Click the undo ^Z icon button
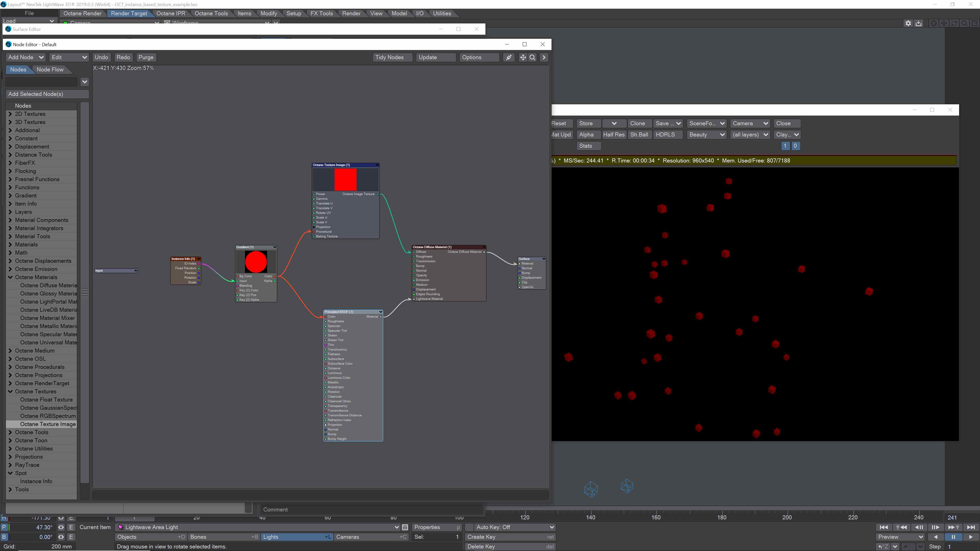This screenshot has height=551, width=980. [x=883, y=546]
